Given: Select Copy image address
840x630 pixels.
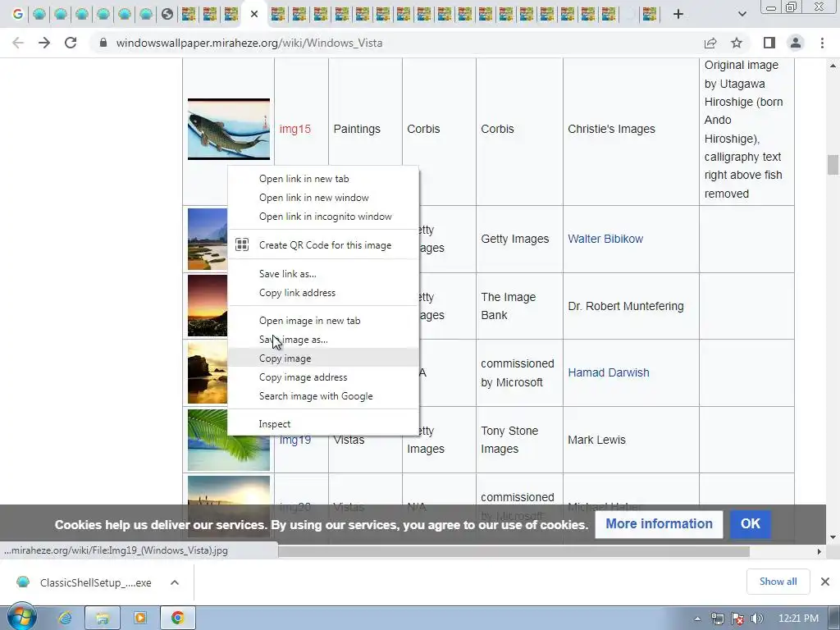Looking at the screenshot, I should [x=323, y=377].
